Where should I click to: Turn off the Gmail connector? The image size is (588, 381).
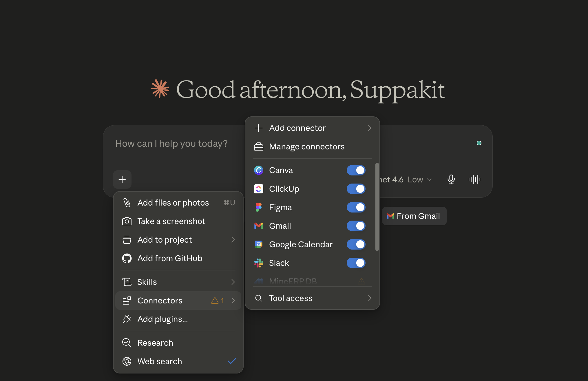356,226
